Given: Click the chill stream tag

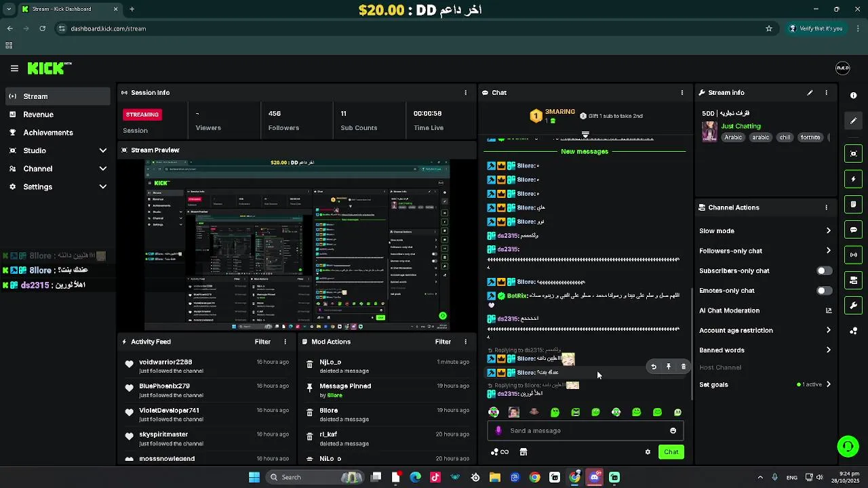Looking at the screenshot, I should click(785, 138).
